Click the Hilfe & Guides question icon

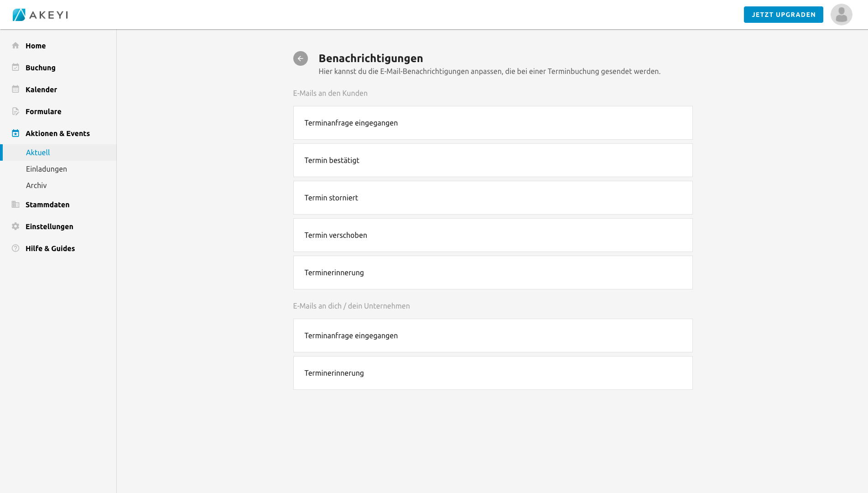click(16, 248)
